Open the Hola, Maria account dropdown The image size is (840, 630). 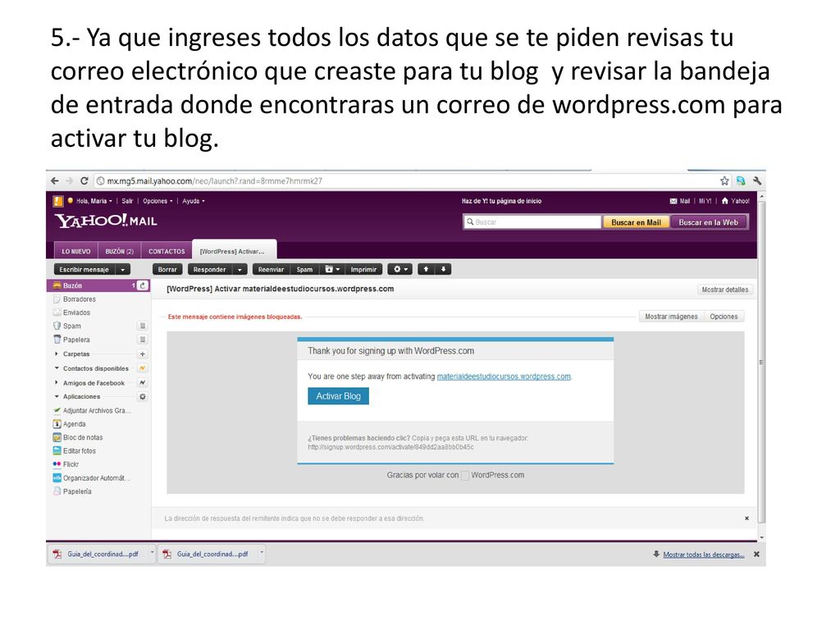click(x=94, y=202)
